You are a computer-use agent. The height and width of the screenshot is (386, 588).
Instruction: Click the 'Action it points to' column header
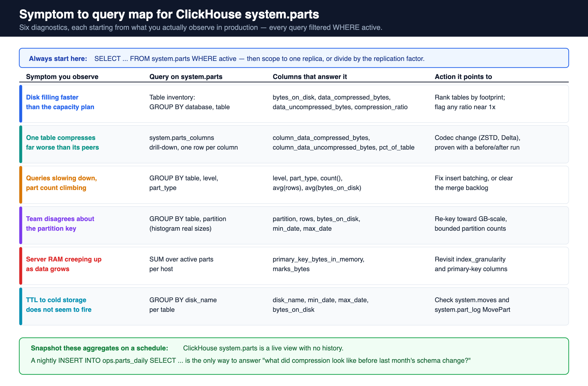[x=463, y=77]
